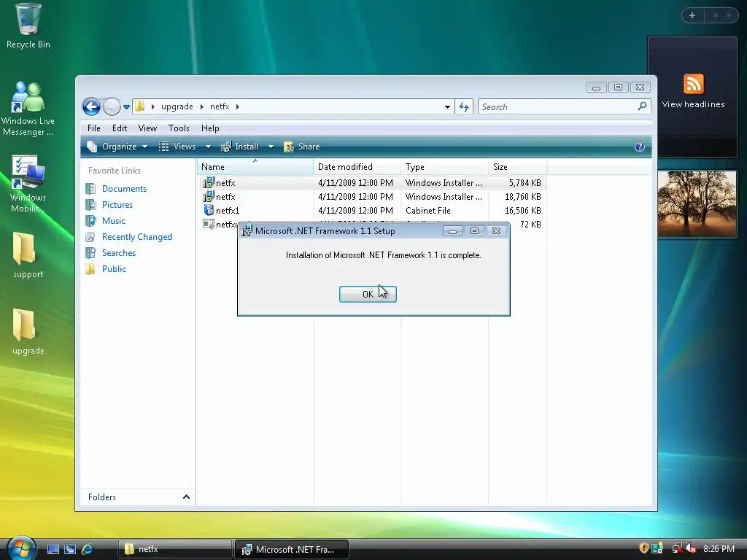The image size is (747, 560).
Task: Click the security shield tray icon
Action: [643, 548]
